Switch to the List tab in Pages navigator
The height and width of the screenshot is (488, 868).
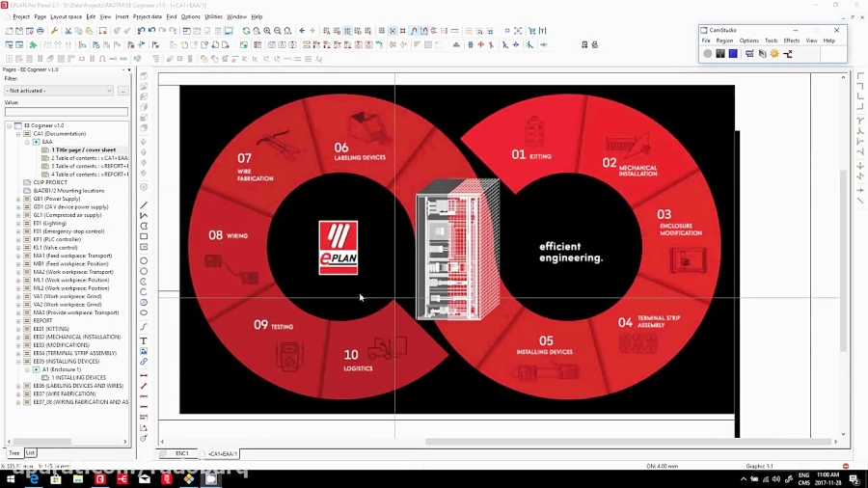30,453
